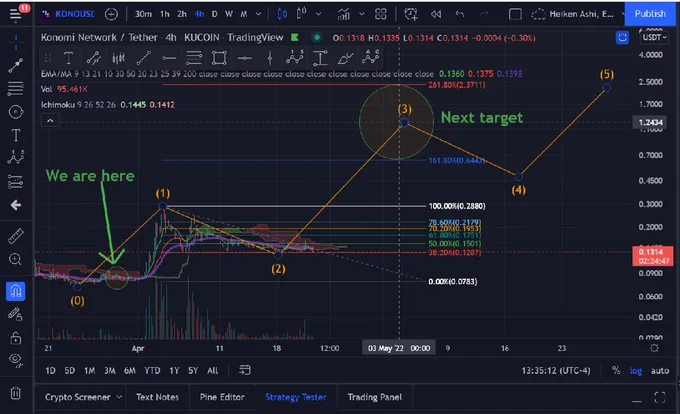Expand the indicators favorites dropdown arrow
Image resolution: width=680 pixels, height=414 pixels.
point(362,14)
